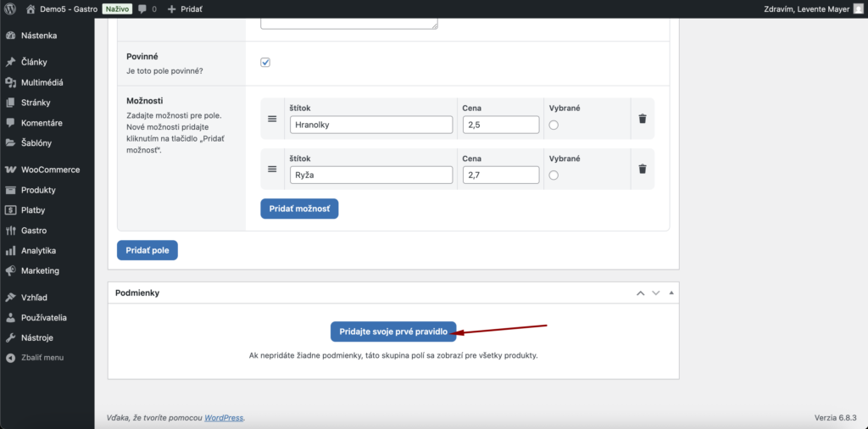Click Pridať možnosť button
868x429 pixels.
pos(299,209)
